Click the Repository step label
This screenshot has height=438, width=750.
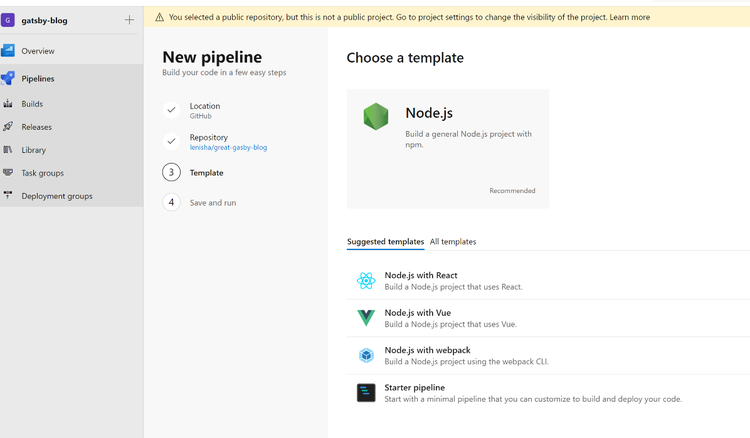(209, 137)
